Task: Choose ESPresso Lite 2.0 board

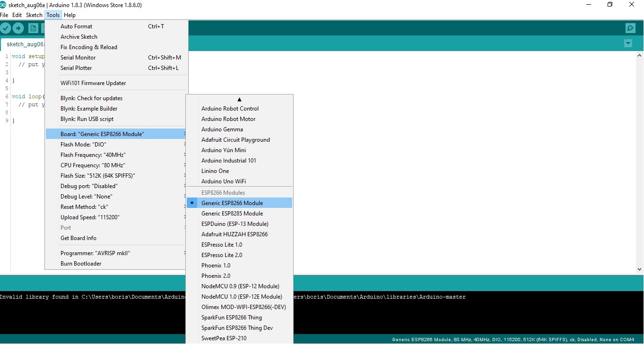Action: [x=239, y=255]
